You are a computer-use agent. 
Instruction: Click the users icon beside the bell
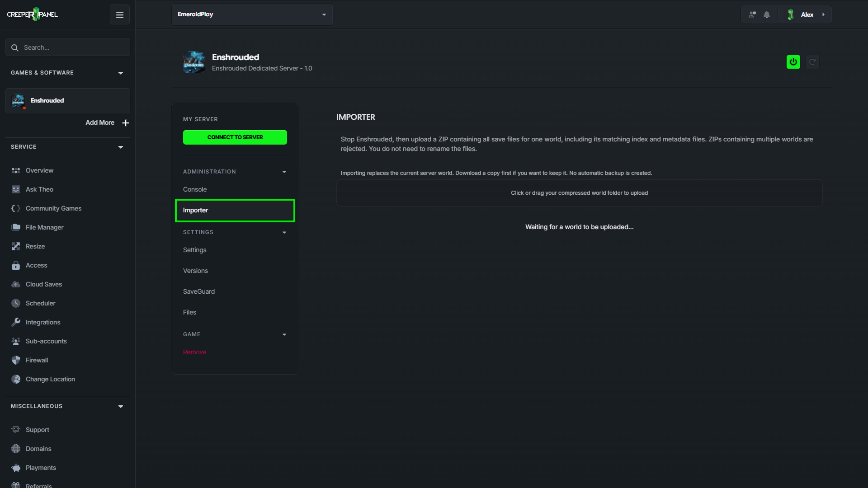click(x=752, y=14)
